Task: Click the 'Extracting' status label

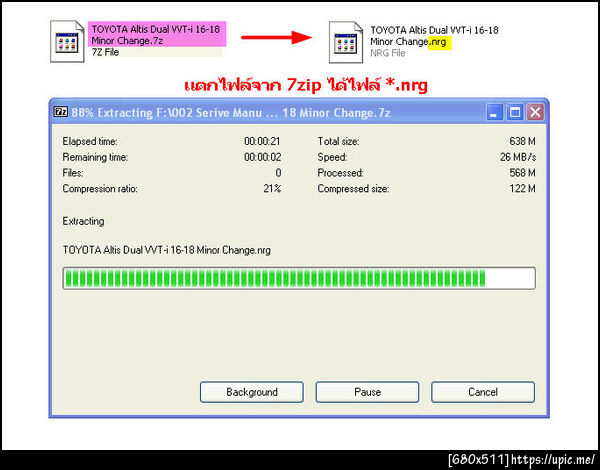Action: tap(83, 221)
